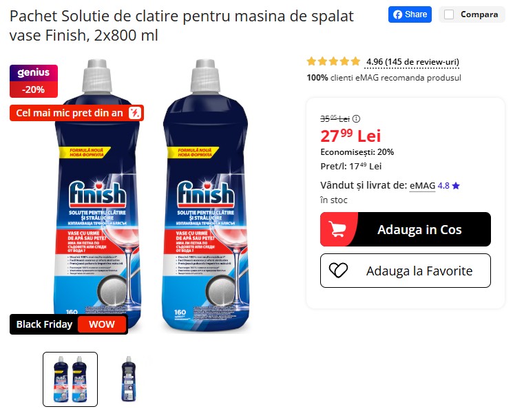Click the Cel mai mic pret din an label
The image size is (513, 420).
70,113
